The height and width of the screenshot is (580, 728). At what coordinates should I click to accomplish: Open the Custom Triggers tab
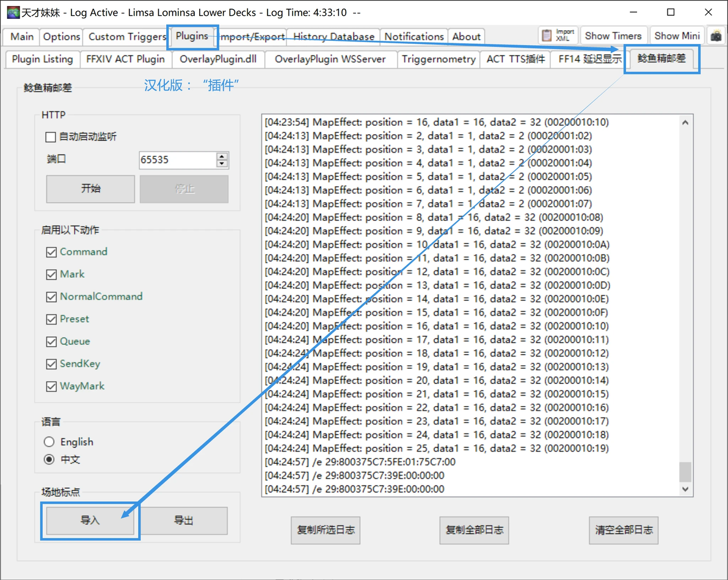coord(127,36)
